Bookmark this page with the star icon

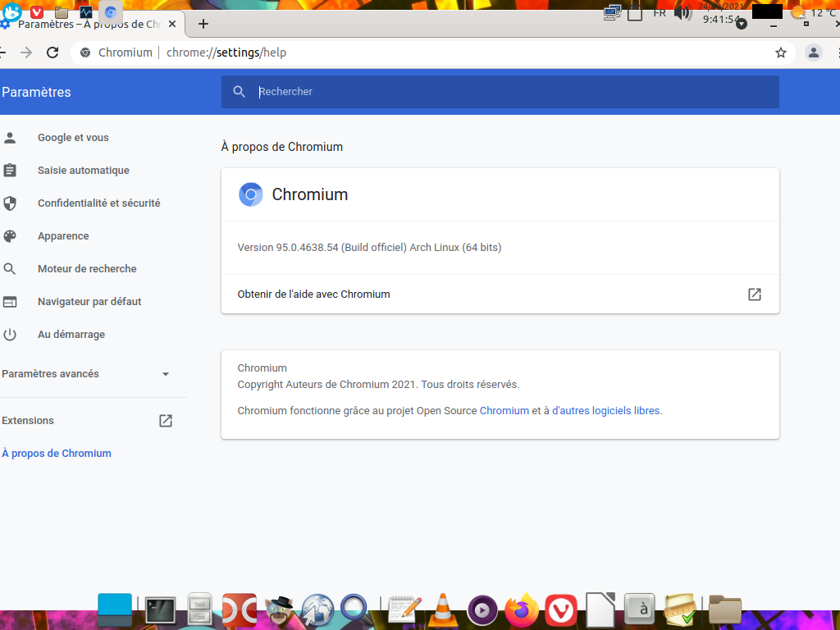pos(781,52)
